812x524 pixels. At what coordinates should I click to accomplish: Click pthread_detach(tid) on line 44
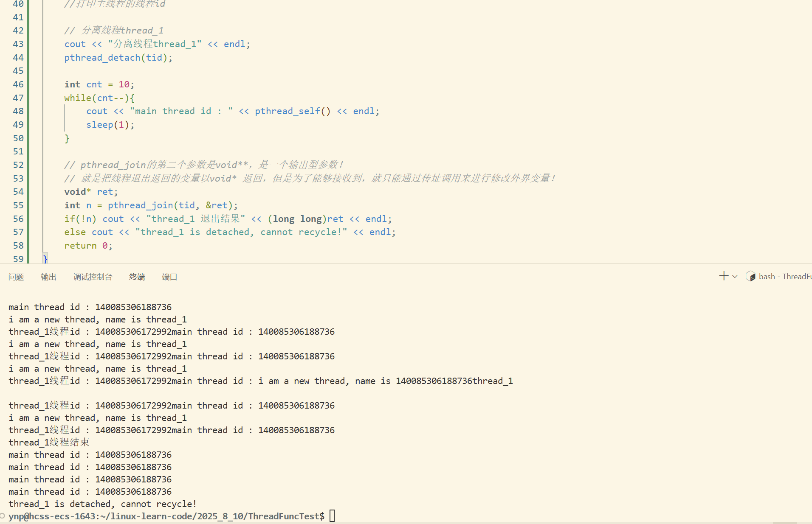(x=118, y=58)
